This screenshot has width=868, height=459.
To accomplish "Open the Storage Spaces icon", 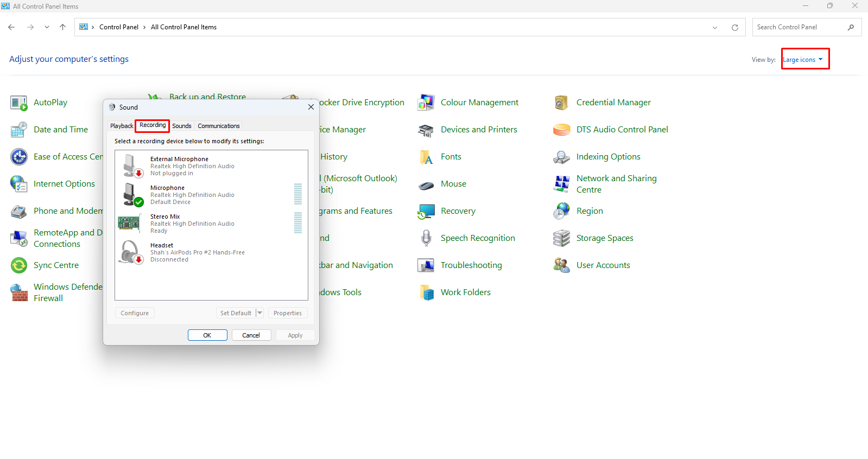I will coord(561,238).
